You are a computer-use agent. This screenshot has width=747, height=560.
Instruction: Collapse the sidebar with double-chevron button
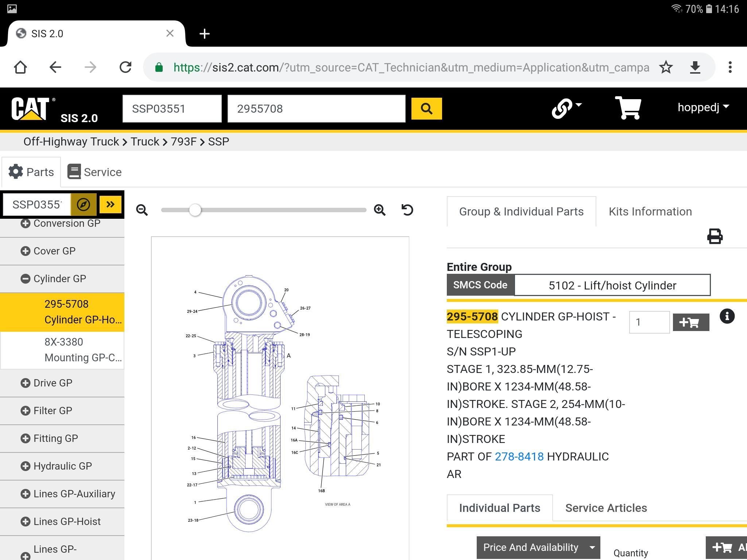[110, 205]
